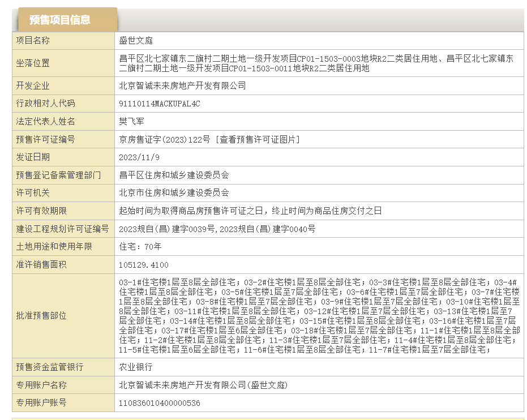527x420 pixels.
Task: Select label 批准预售部位
Action: click(x=41, y=316)
